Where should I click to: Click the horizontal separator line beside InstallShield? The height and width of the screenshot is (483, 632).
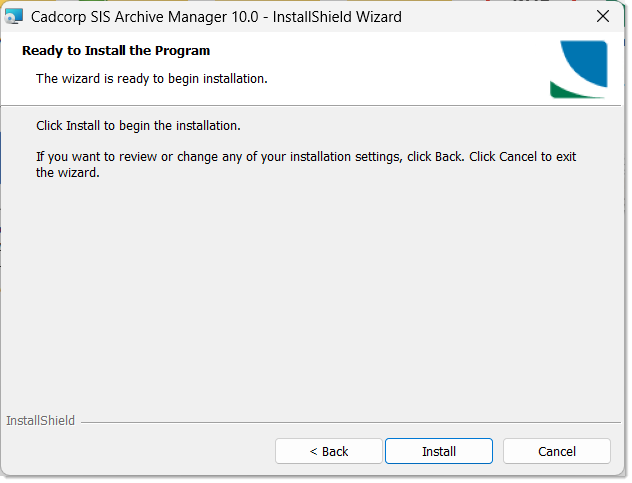click(350, 422)
